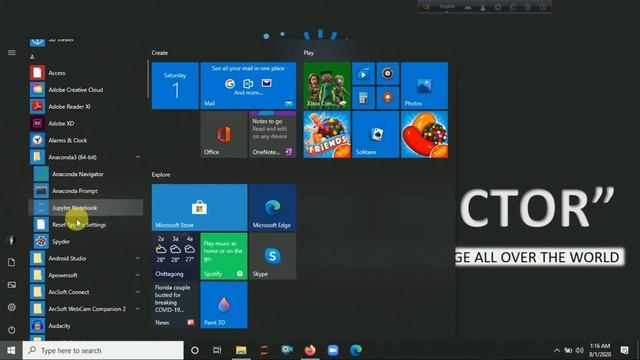Viewport: 640px width, 360px height.
Task: Click the Windows Start button
Action: tap(11, 350)
